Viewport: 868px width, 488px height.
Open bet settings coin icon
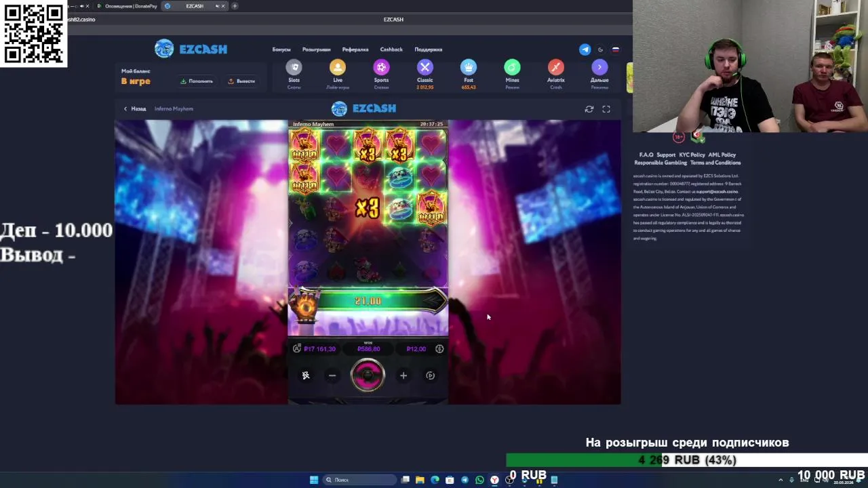click(x=439, y=348)
